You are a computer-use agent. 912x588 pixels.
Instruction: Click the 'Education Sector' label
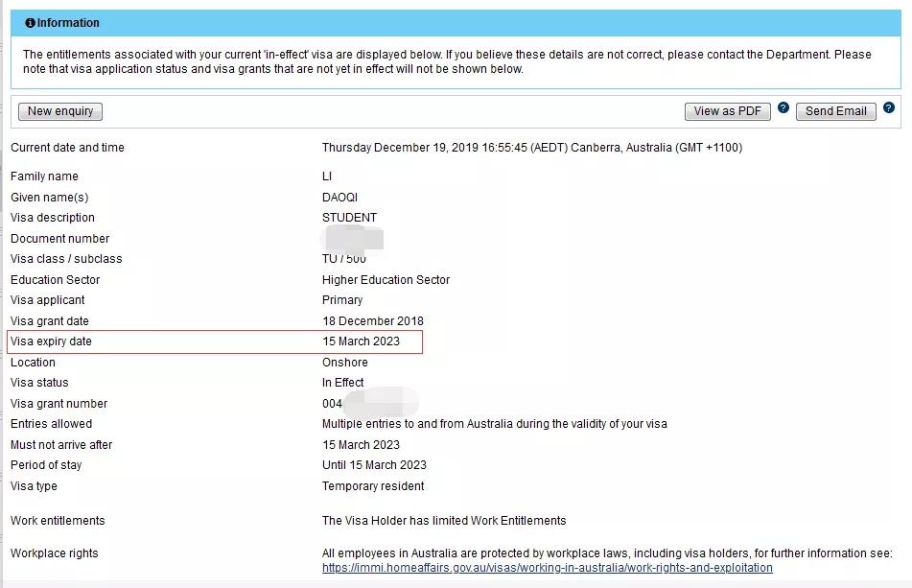point(56,280)
